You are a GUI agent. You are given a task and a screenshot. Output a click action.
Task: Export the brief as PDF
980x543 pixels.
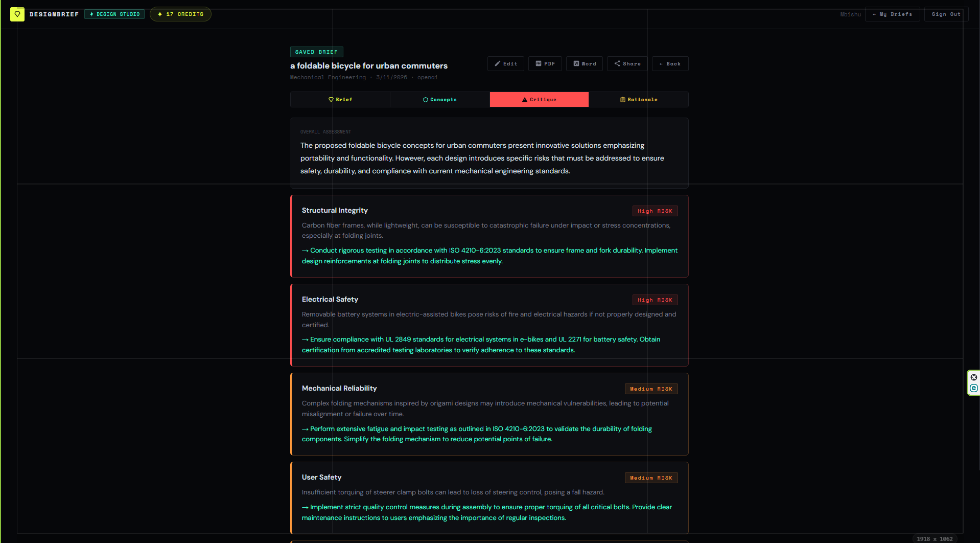[x=545, y=64]
